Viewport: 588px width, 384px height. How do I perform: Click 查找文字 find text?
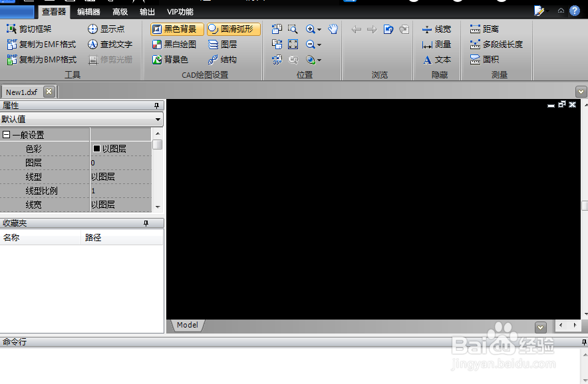[110, 45]
